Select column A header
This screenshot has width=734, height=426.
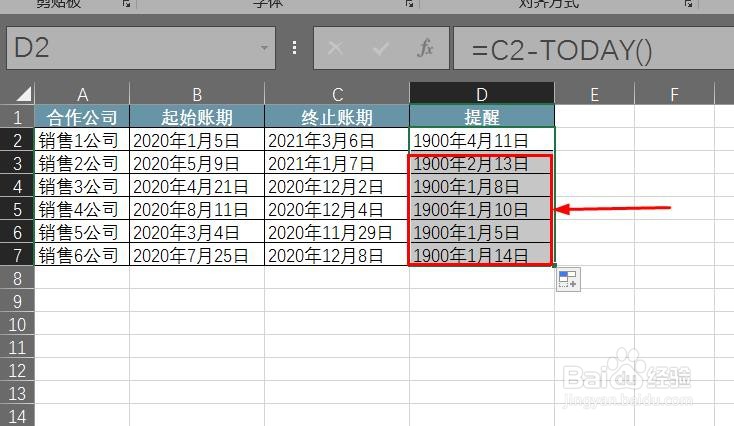(x=82, y=94)
